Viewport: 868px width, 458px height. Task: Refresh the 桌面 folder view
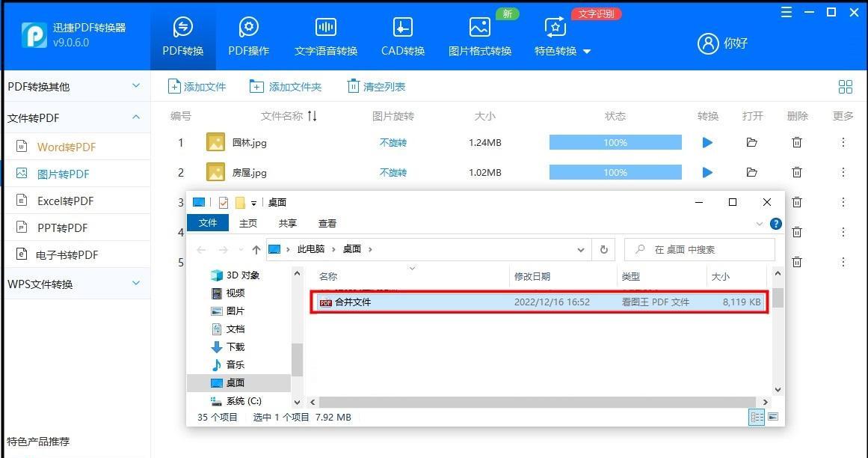(x=604, y=250)
